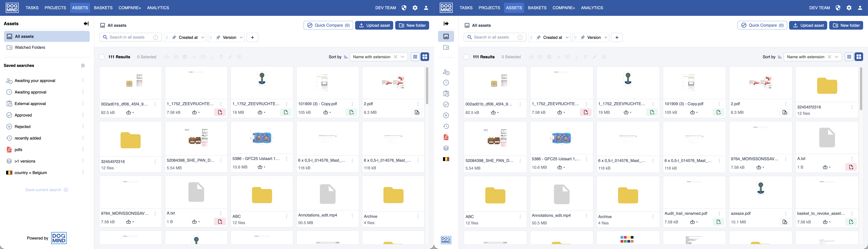
Task: Left window: click status icon on 2.pdf card
Action: 417,112
